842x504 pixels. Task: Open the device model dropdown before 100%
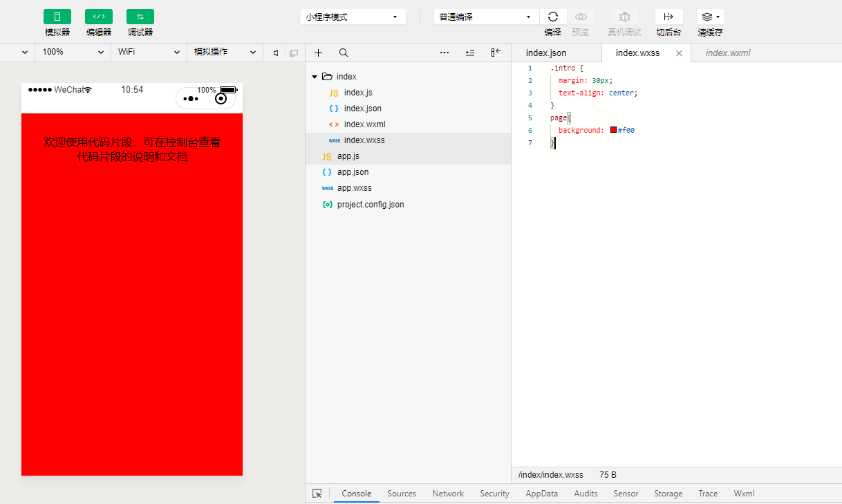pos(18,52)
